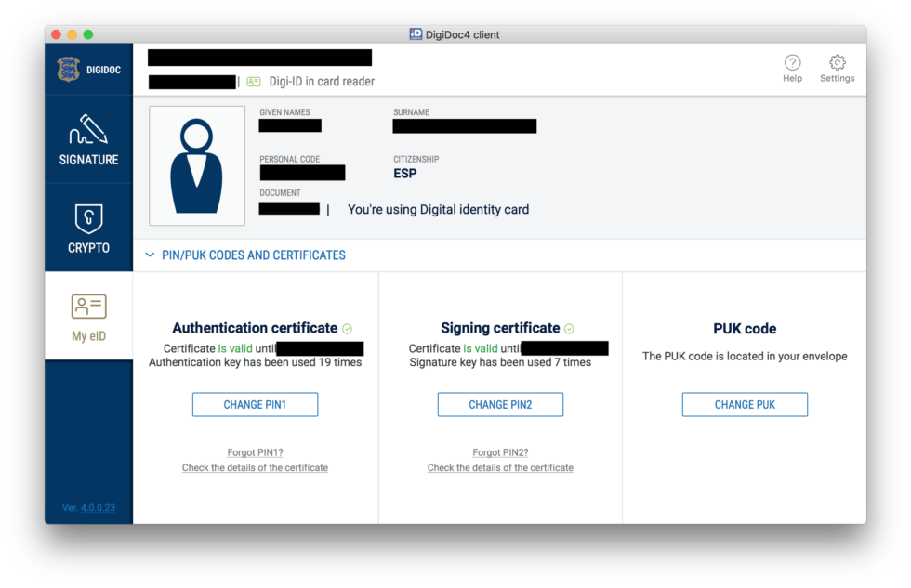Viewport: 911px width, 588px height.
Task: Click the green checkmark beside Authentication certificate
Action: click(x=347, y=328)
